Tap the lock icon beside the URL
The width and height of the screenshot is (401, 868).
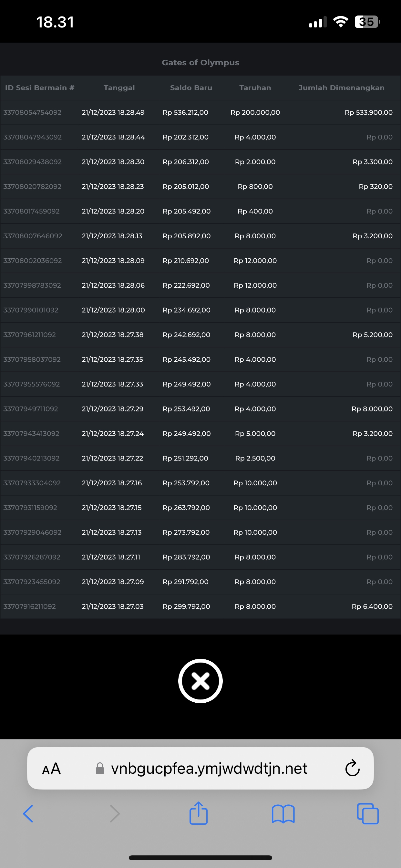tap(100, 769)
